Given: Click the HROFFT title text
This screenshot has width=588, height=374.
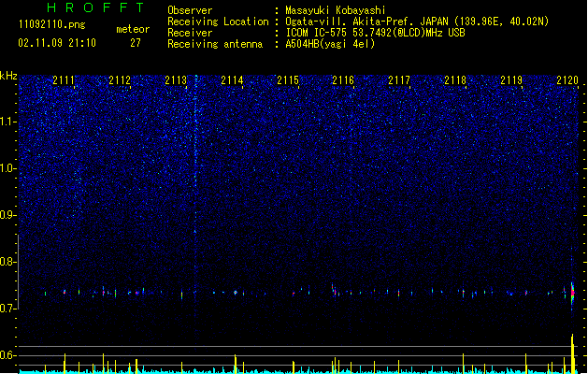Looking at the screenshot, I should pos(95,7).
